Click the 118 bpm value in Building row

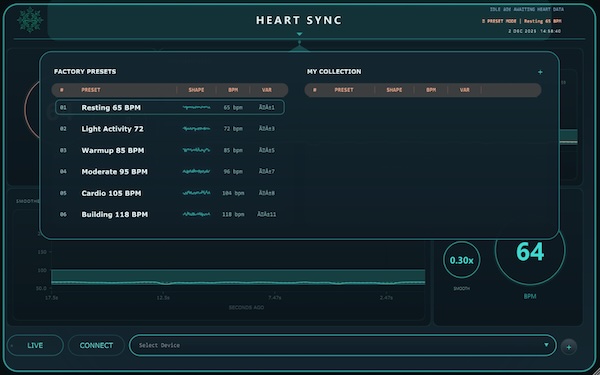pyautogui.click(x=233, y=215)
